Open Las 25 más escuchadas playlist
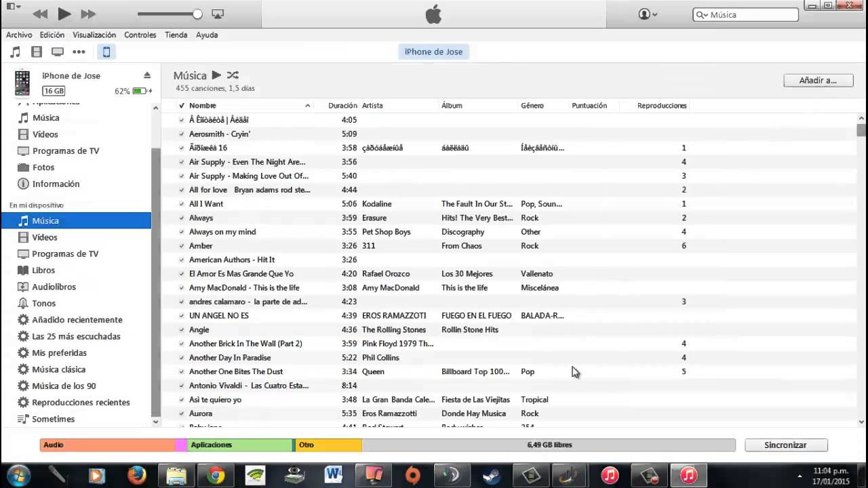The width and height of the screenshot is (868, 488). [x=76, y=336]
